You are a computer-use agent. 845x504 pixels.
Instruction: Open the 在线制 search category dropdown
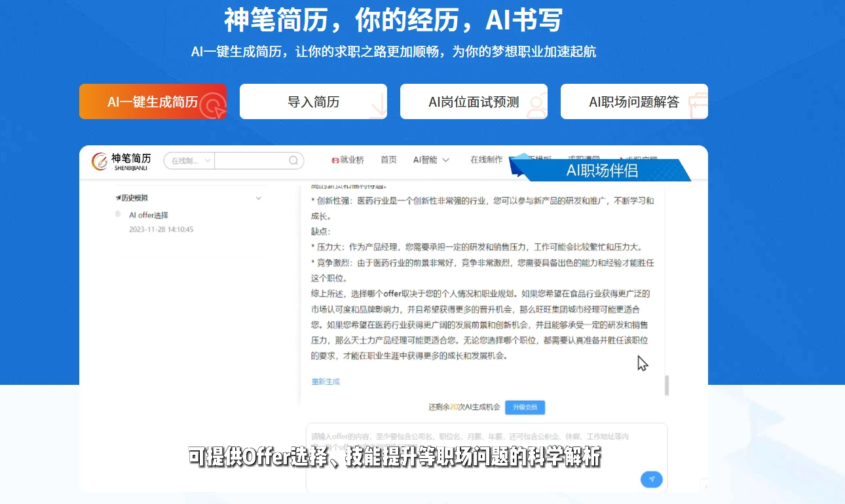[x=189, y=160]
